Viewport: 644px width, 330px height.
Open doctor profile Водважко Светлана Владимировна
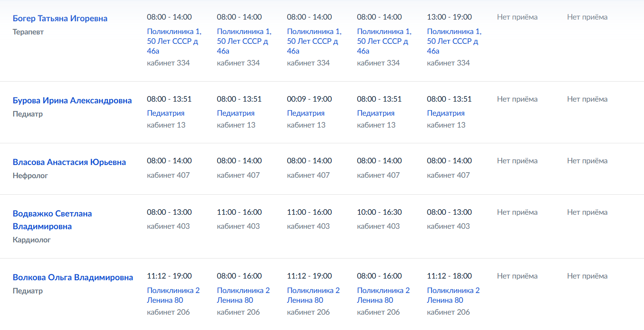(x=52, y=220)
